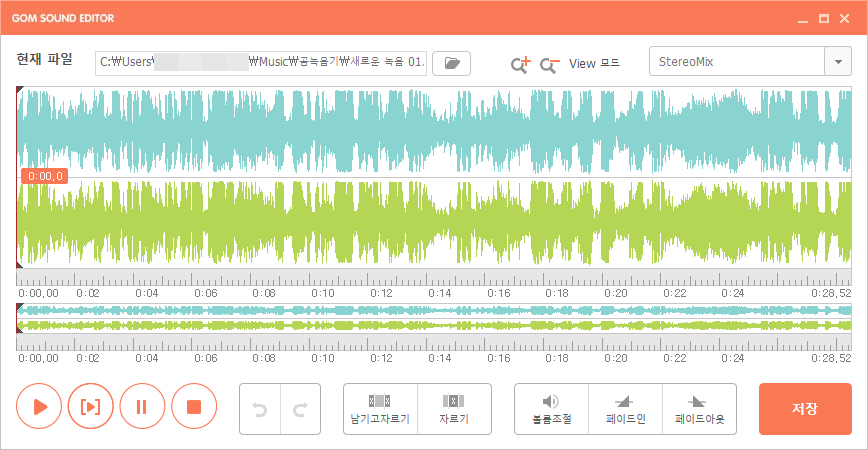Click 0:10 on the main timeline ruler
Image resolution: width=868 pixels, height=450 pixels.
pos(323,293)
